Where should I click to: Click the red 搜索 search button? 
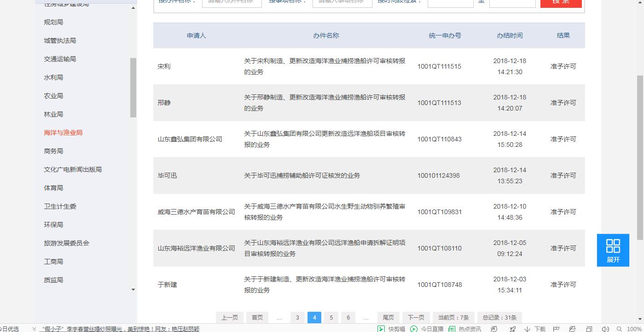[561, 2]
